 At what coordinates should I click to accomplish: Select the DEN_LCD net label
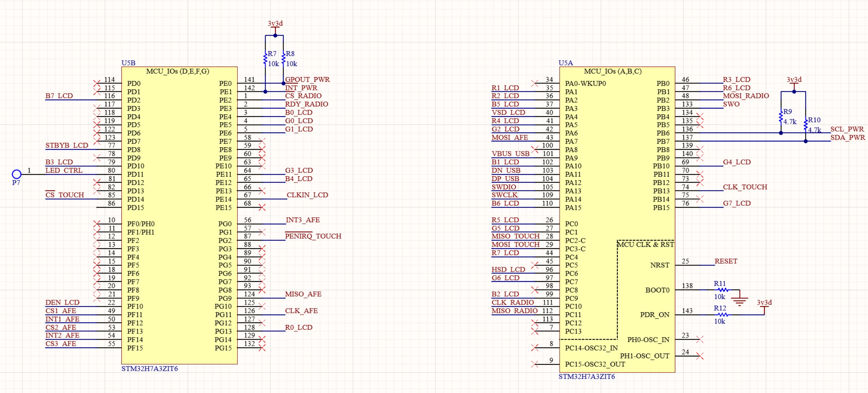63,302
